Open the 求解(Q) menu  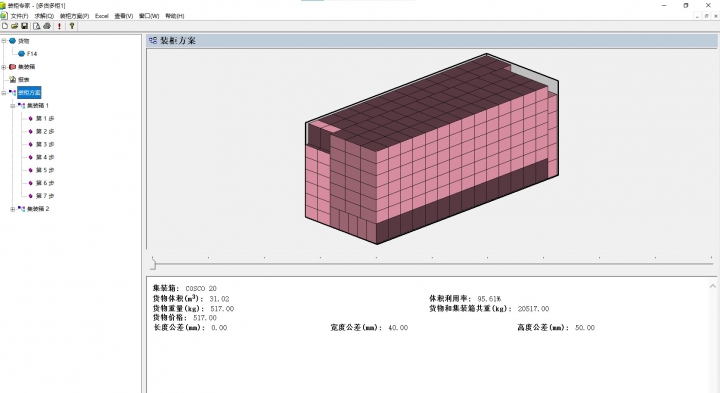tap(44, 16)
